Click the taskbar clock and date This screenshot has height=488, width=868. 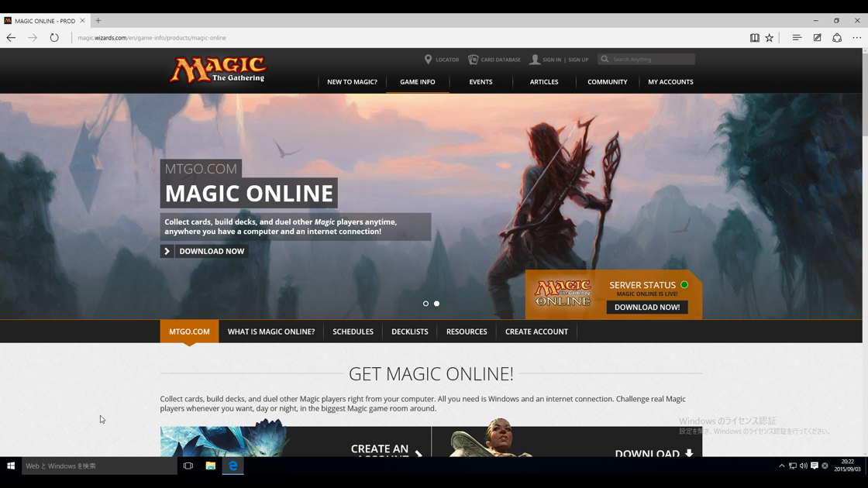pyautogui.click(x=848, y=466)
